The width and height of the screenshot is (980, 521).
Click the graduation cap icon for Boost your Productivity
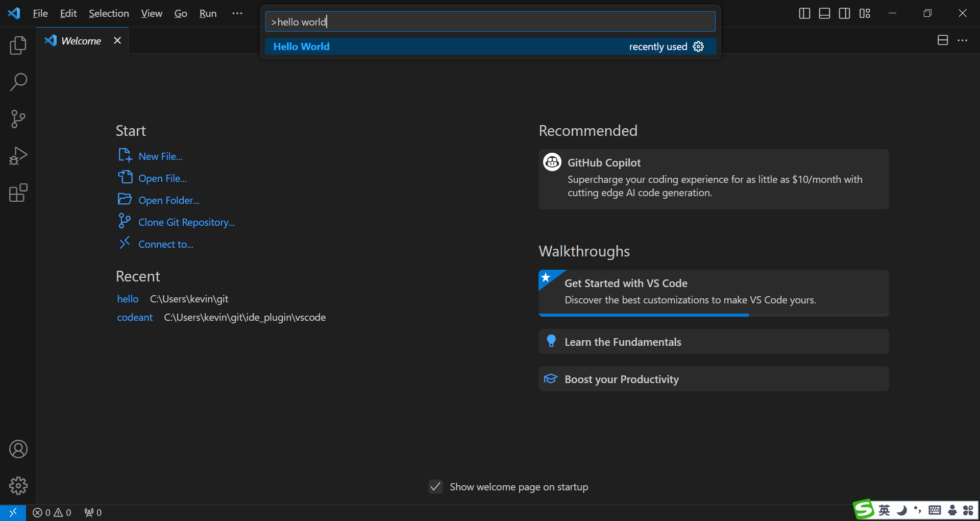point(551,378)
